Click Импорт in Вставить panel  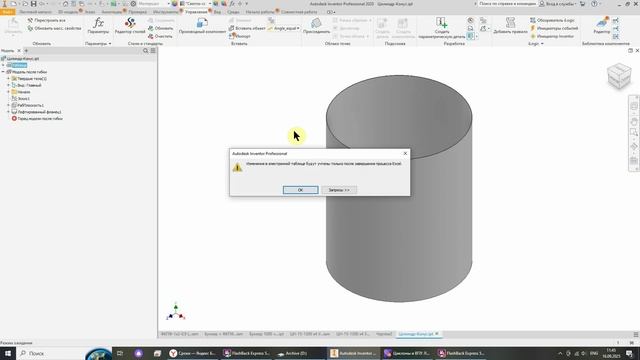[240, 36]
